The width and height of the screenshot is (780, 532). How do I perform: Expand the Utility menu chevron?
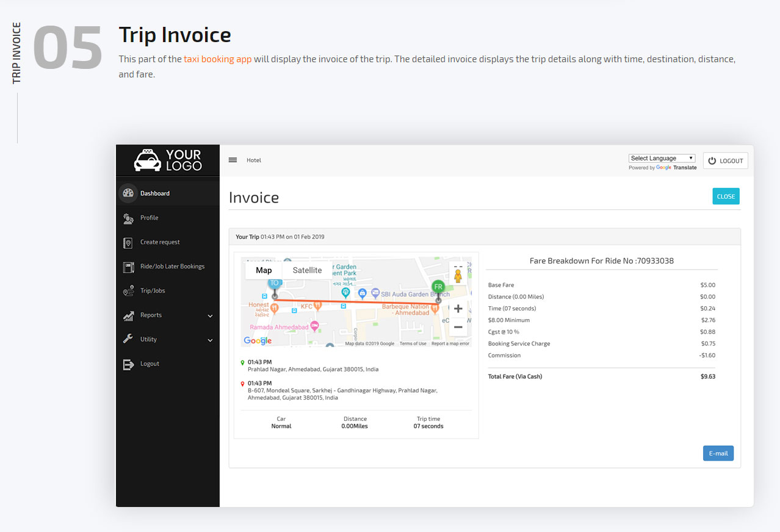(210, 340)
